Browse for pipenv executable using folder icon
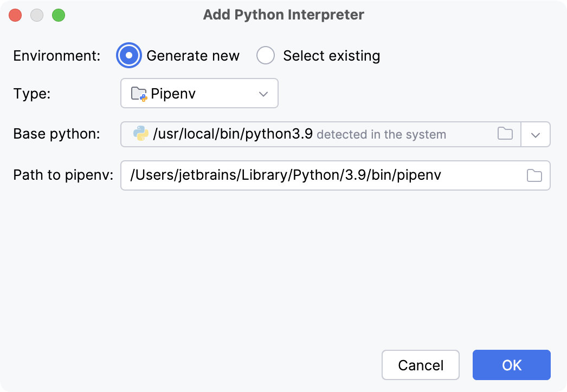This screenshot has width=567, height=392. (534, 175)
